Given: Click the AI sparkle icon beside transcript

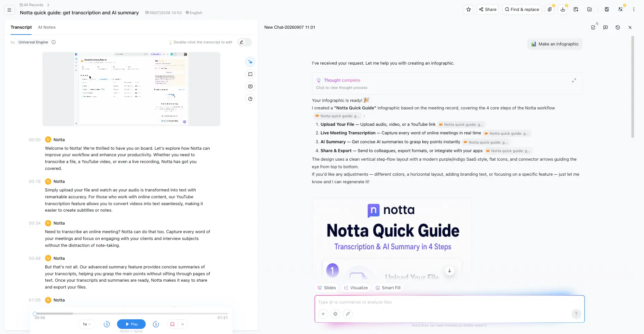Looking at the screenshot, I should click(x=250, y=62).
